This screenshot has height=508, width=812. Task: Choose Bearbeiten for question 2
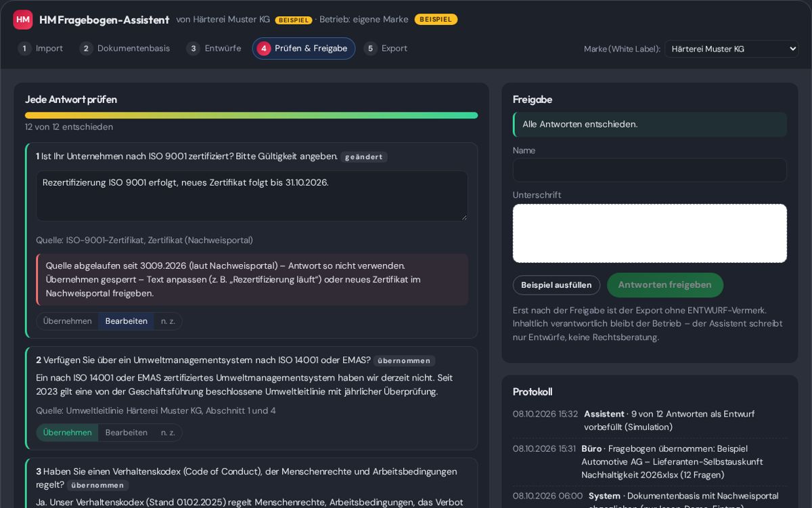point(127,433)
